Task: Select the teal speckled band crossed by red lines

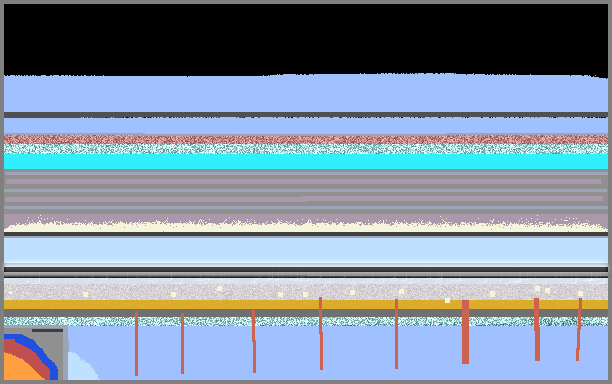Action: click(x=306, y=321)
